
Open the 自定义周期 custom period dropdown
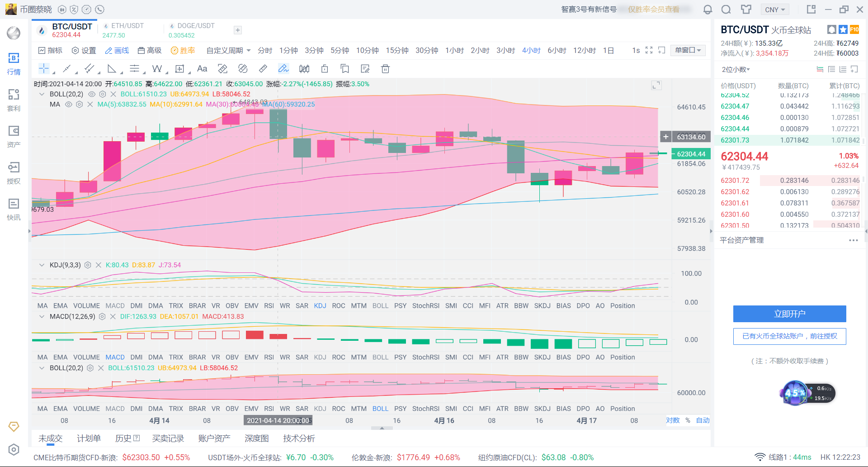tap(228, 50)
